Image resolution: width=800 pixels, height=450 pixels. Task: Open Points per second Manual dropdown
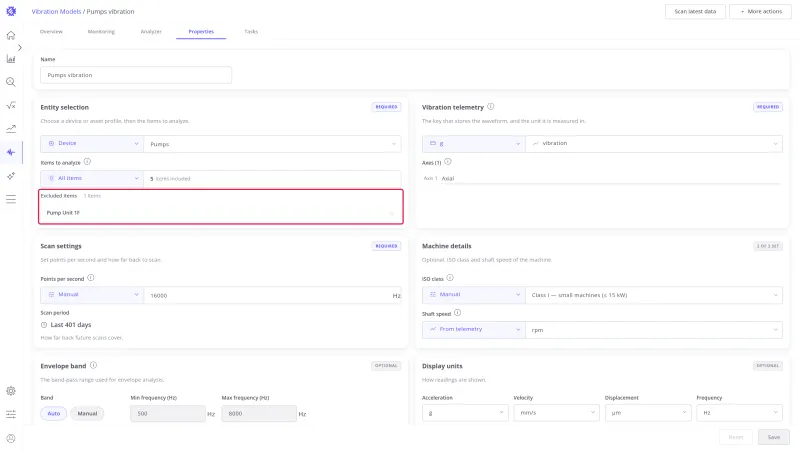pyautogui.click(x=92, y=294)
